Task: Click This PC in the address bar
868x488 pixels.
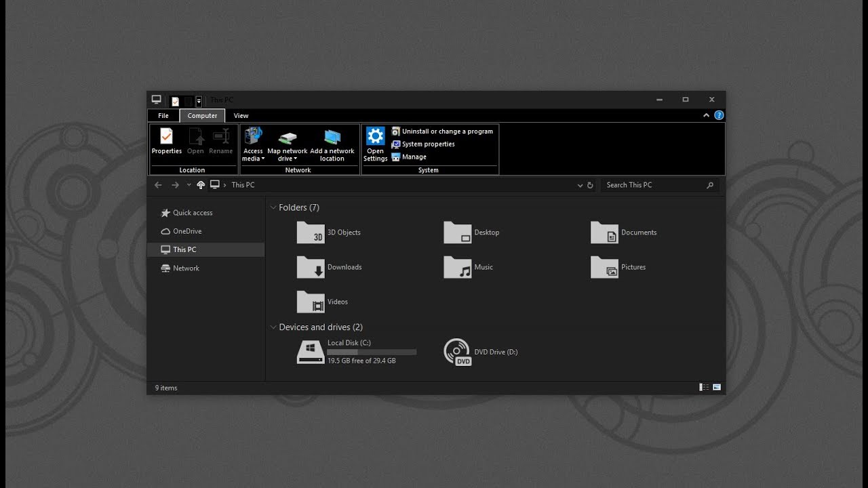Action: 243,185
